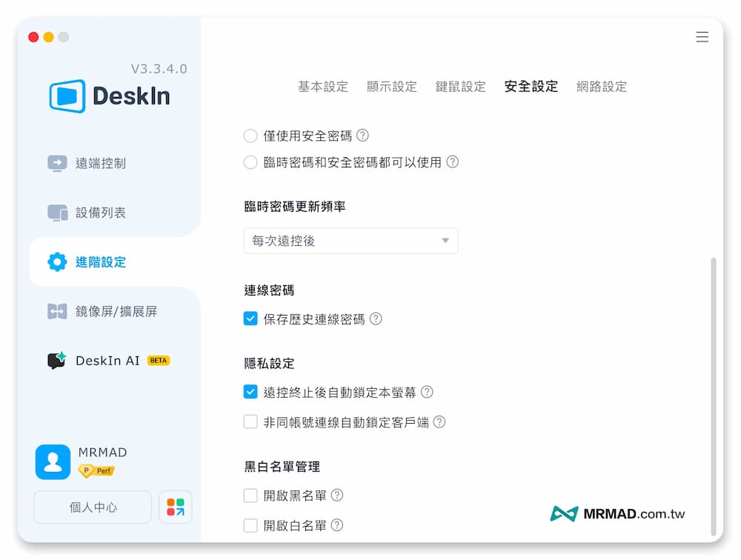Select the 設備列表 device list icon
Screen dimensions: 741x560
57,213
